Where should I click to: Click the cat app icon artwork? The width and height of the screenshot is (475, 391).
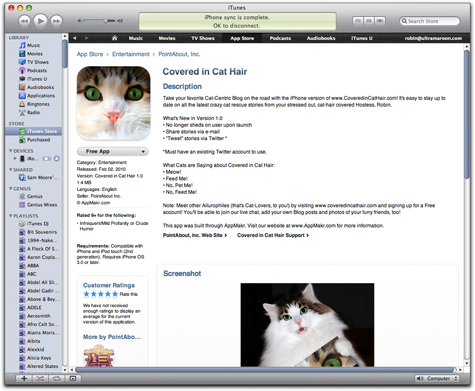(x=114, y=103)
